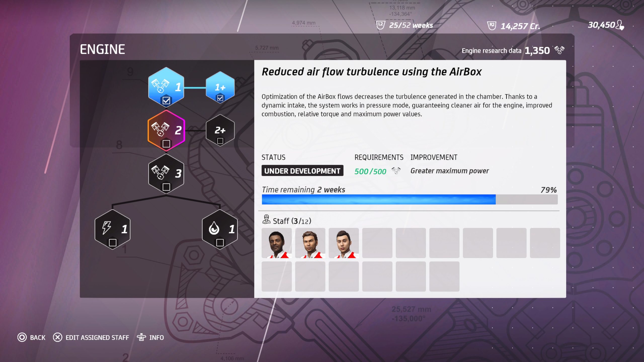
Task: Select the Engine level 2 hexagon node
Action: (x=166, y=130)
